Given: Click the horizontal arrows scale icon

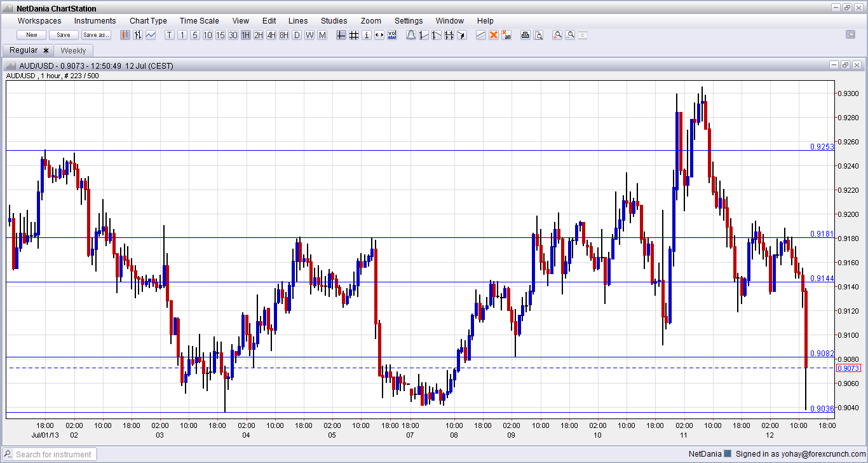Looking at the screenshot, I should pos(379,35).
